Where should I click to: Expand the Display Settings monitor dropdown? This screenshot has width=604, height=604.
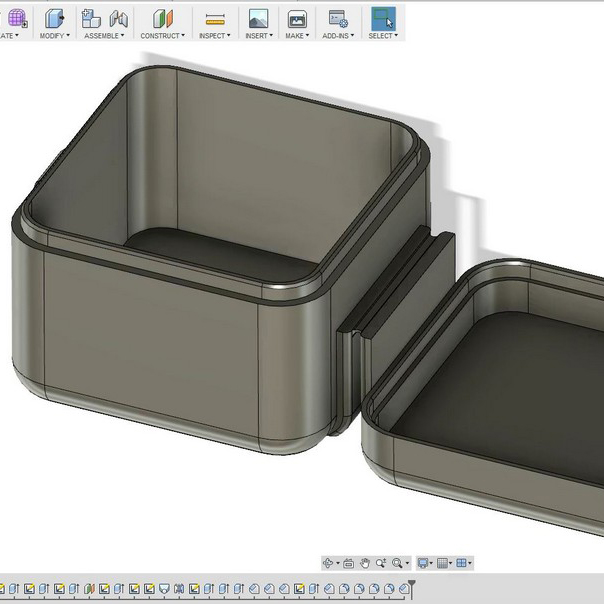425,563
